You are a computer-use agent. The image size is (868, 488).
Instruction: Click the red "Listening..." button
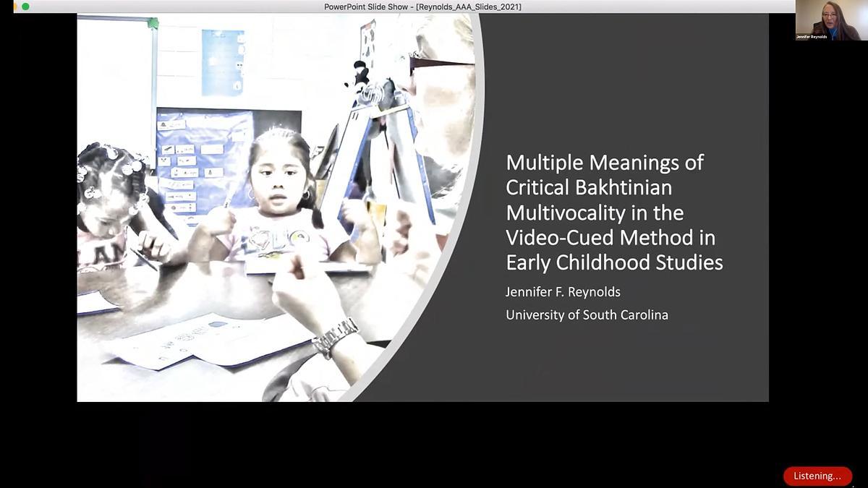pos(817,476)
